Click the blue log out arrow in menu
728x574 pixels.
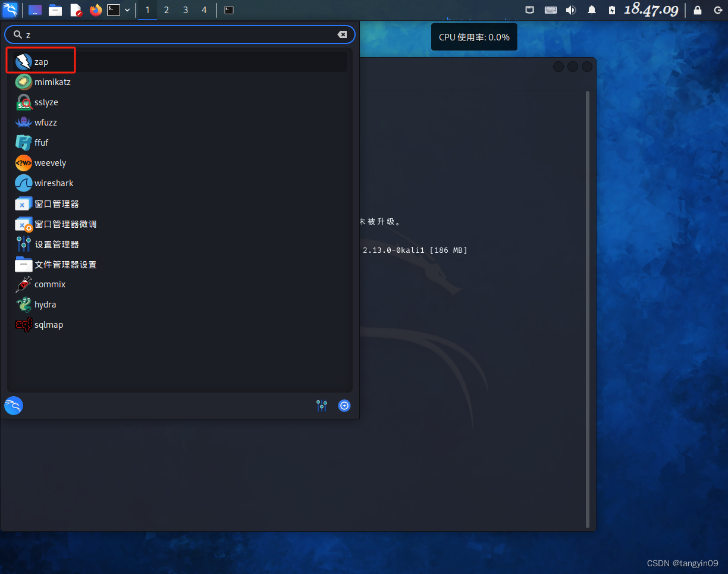click(344, 406)
